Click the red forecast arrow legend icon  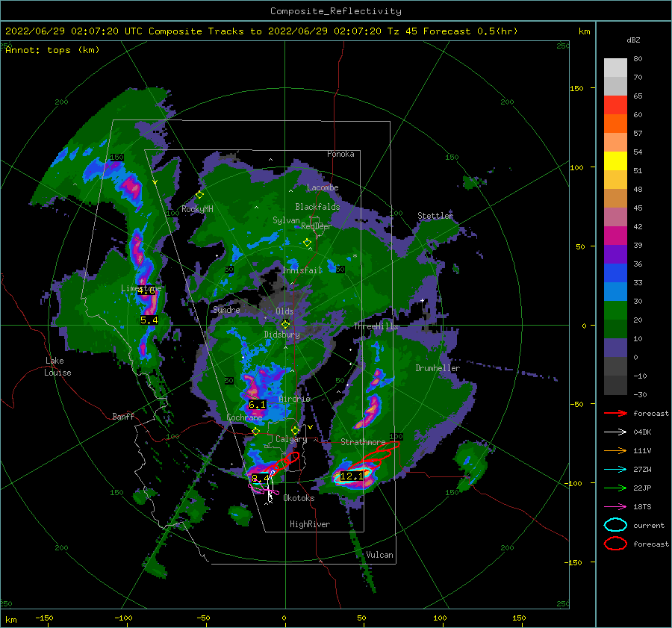[x=615, y=413]
